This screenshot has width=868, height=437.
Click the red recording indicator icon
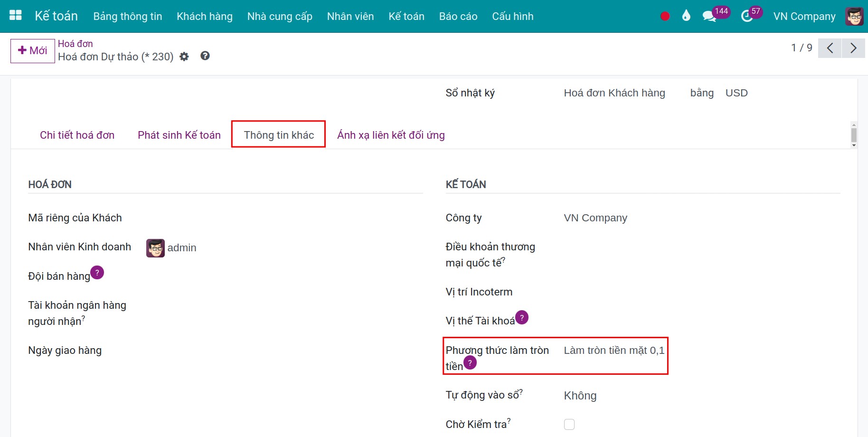pyautogui.click(x=665, y=16)
